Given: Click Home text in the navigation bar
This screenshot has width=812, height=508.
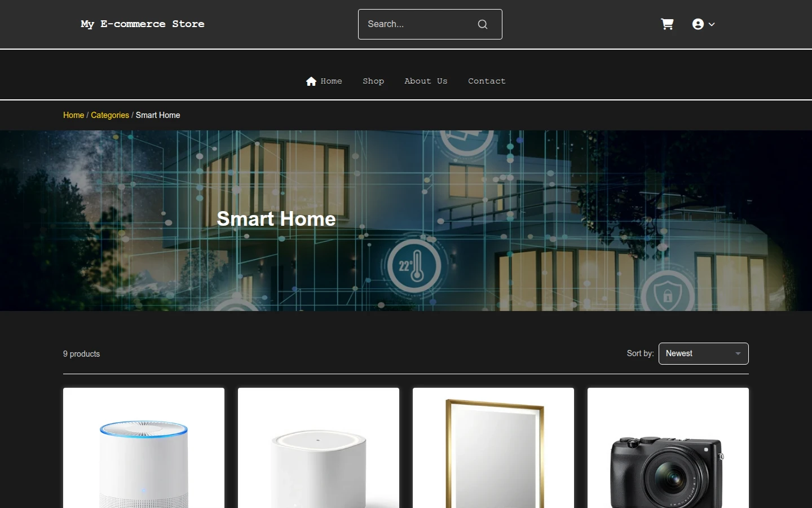Looking at the screenshot, I should (x=332, y=81).
